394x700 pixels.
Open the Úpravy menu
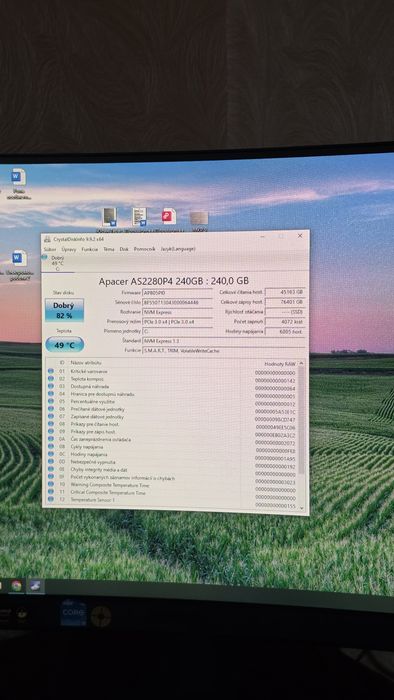point(69,249)
